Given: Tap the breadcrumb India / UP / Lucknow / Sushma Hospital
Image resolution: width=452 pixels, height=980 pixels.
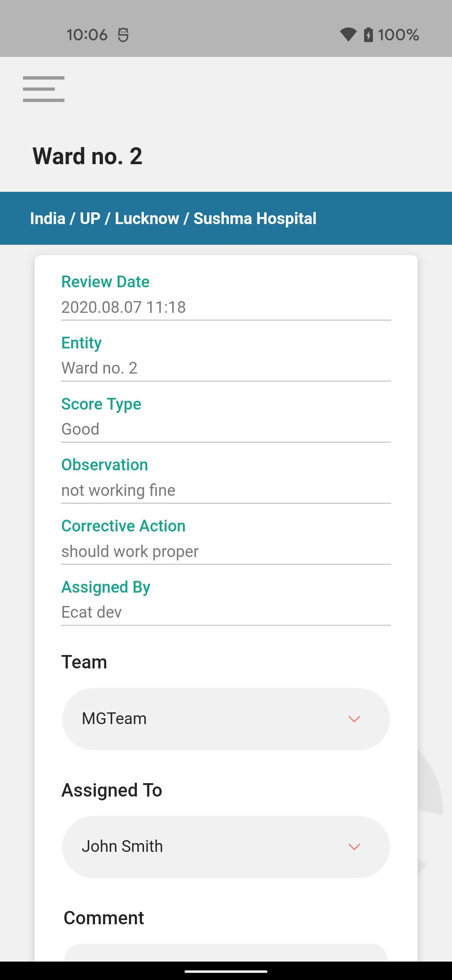Looking at the screenshot, I should [x=173, y=219].
